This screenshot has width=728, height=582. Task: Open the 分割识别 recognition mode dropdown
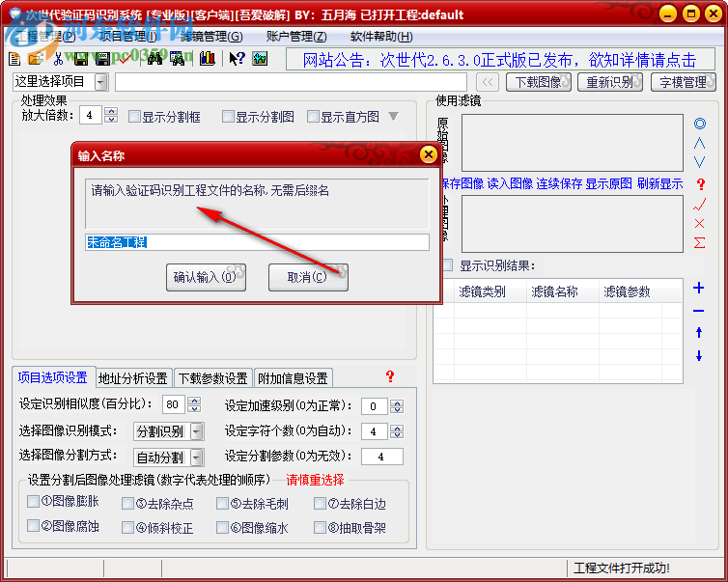pos(197,431)
